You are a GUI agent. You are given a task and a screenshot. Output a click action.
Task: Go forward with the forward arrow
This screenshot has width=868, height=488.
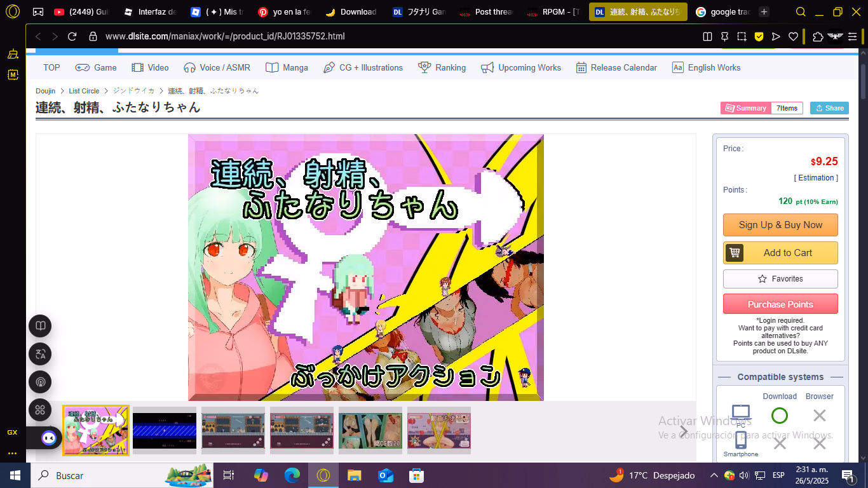click(55, 37)
